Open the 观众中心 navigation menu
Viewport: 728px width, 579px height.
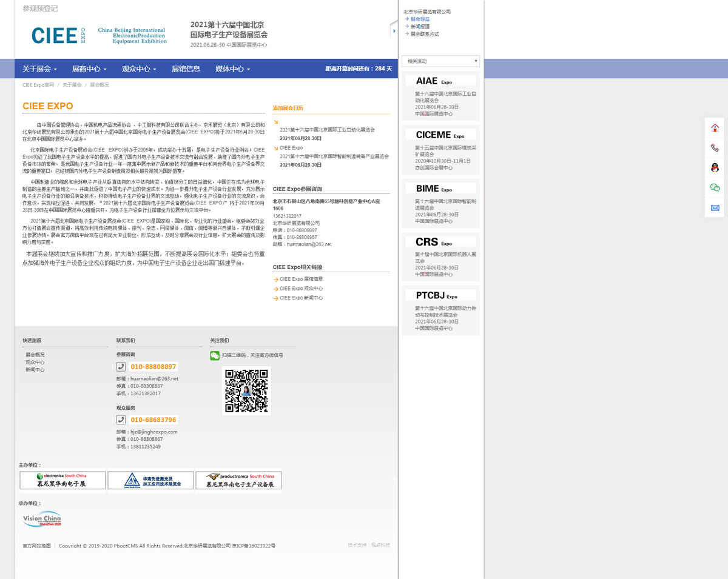pyautogui.click(x=139, y=69)
